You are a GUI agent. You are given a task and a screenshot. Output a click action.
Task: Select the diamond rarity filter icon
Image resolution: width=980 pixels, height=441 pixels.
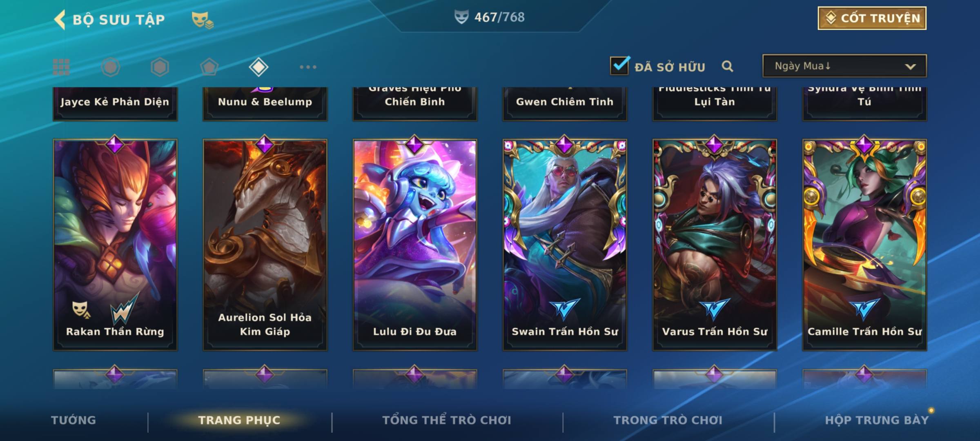click(x=258, y=67)
